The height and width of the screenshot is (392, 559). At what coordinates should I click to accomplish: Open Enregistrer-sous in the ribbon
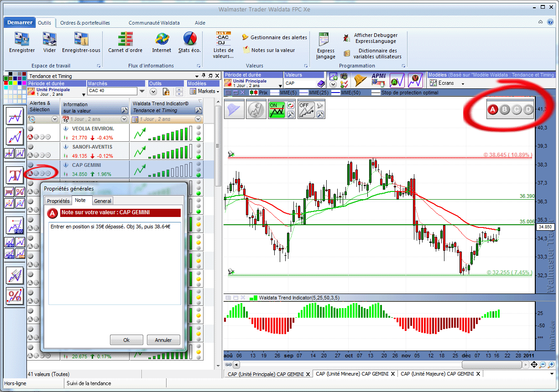81,42
